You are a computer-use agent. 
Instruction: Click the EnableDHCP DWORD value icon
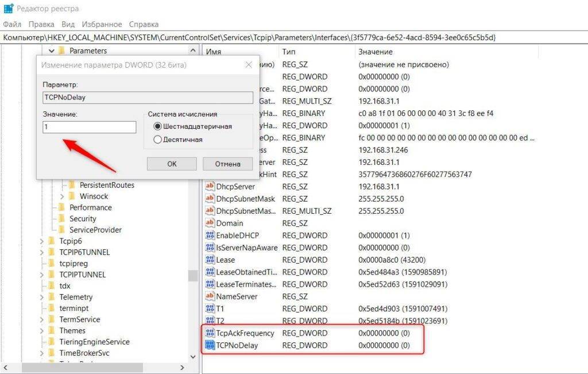tap(210, 235)
